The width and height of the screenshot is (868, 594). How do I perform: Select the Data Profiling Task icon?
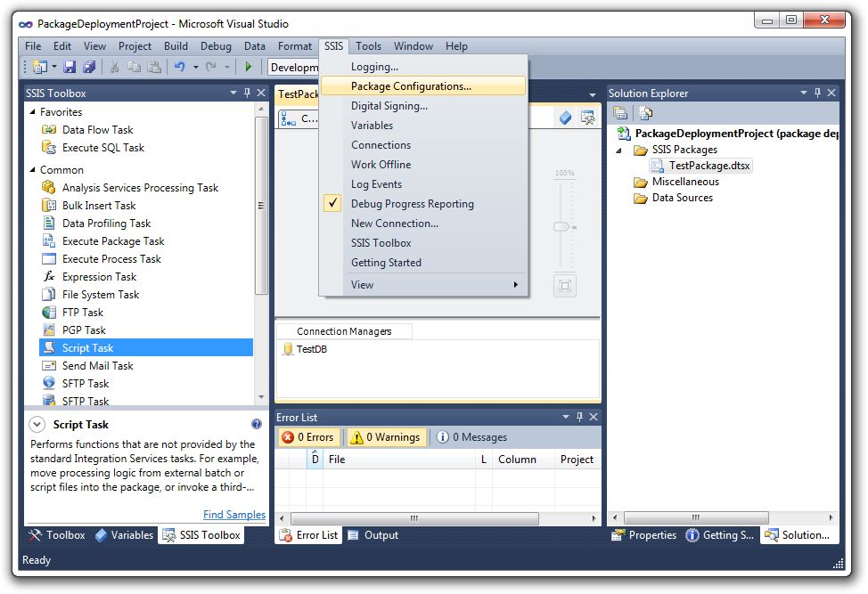(49, 223)
